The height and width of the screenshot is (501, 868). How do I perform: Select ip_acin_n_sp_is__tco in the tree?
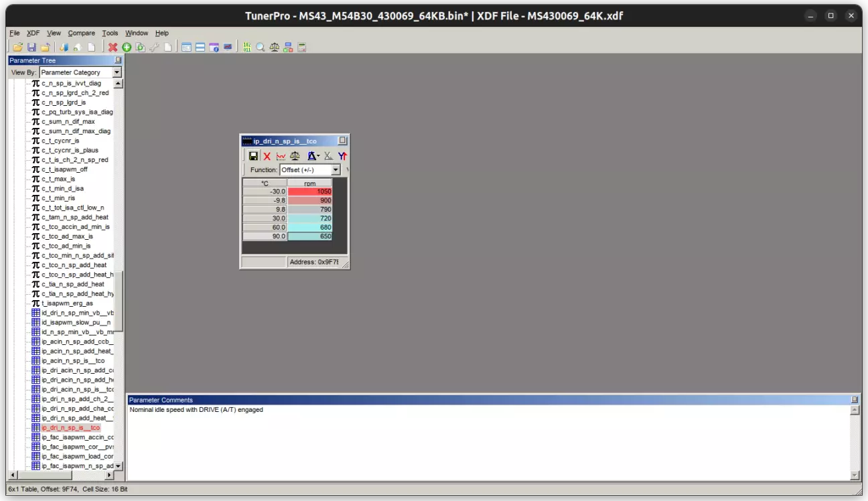coord(72,360)
